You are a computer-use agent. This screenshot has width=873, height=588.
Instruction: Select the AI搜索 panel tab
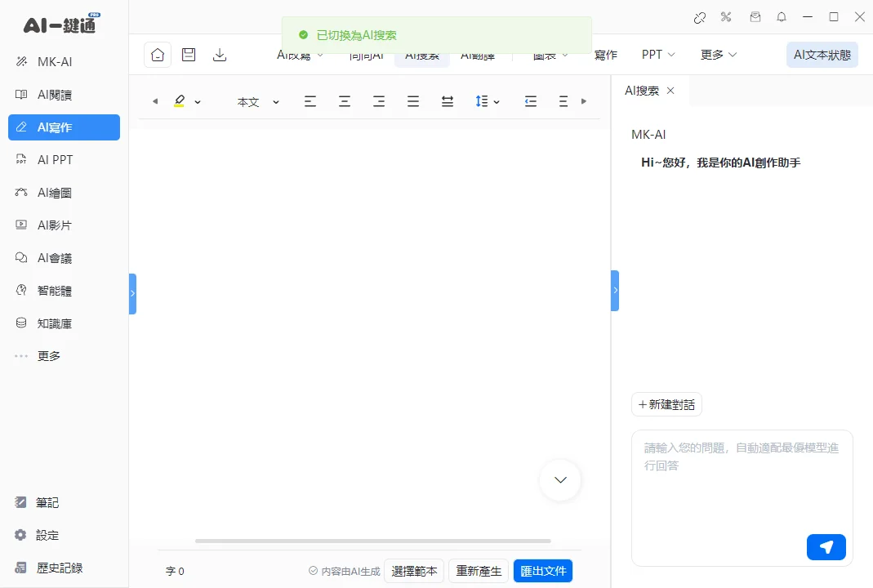click(x=642, y=90)
